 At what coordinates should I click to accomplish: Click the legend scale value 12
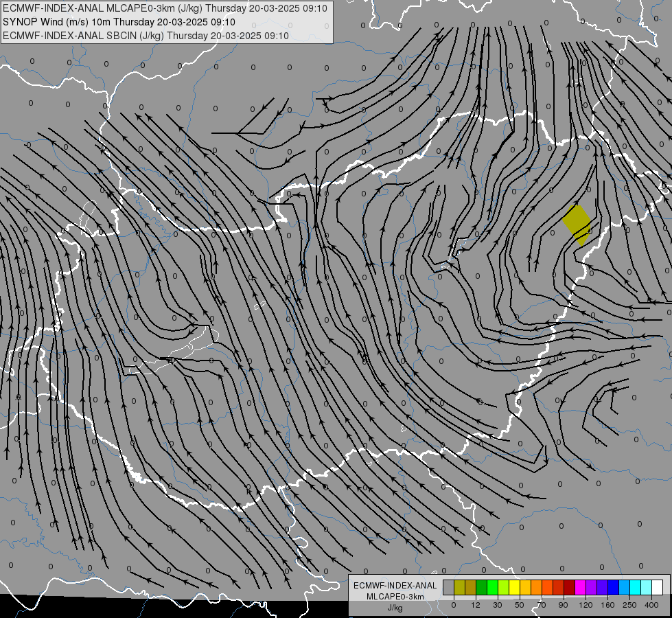pyautogui.click(x=476, y=605)
